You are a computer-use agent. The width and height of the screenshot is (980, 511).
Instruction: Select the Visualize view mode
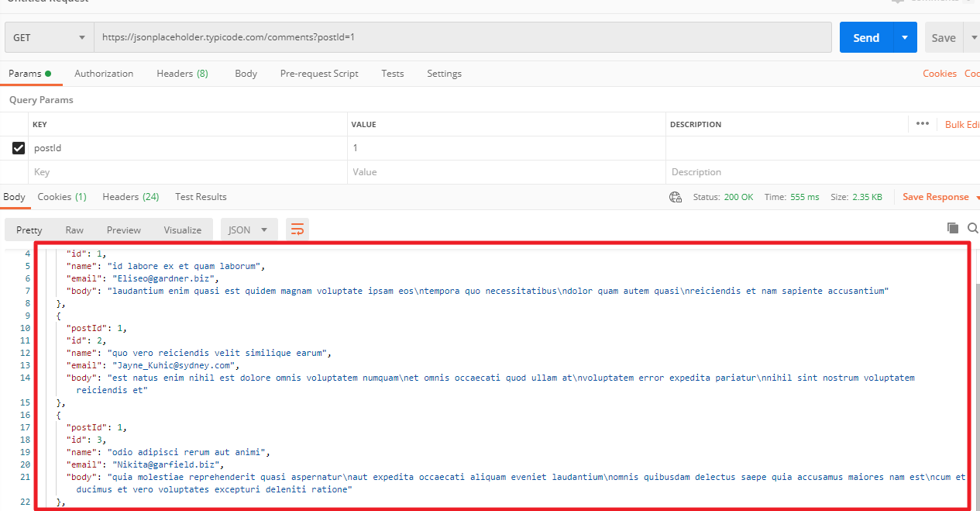(x=183, y=230)
